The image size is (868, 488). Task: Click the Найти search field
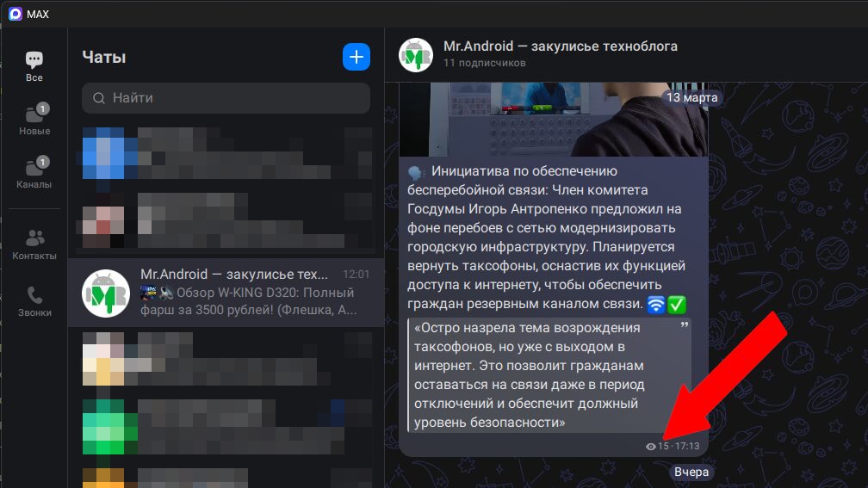[226, 98]
